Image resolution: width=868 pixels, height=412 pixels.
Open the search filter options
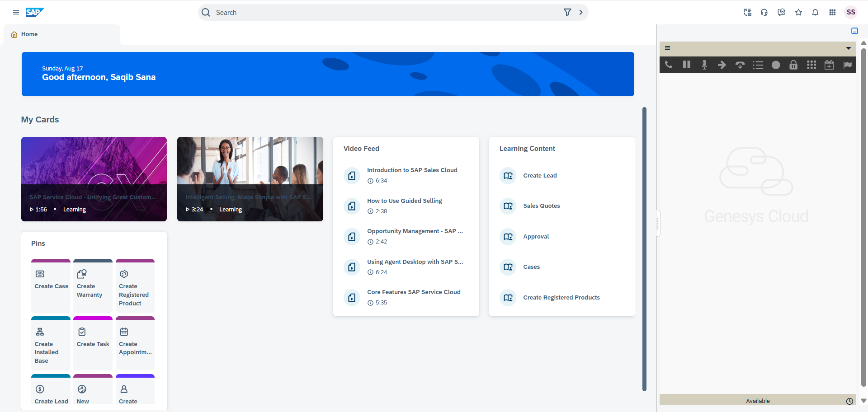click(567, 13)
